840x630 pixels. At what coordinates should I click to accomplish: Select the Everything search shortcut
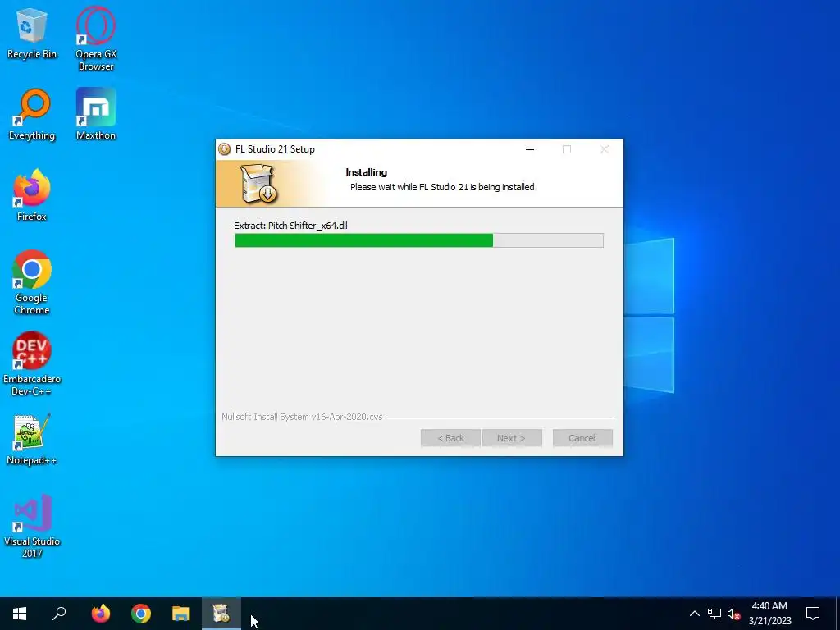click(x=32, y=115)
